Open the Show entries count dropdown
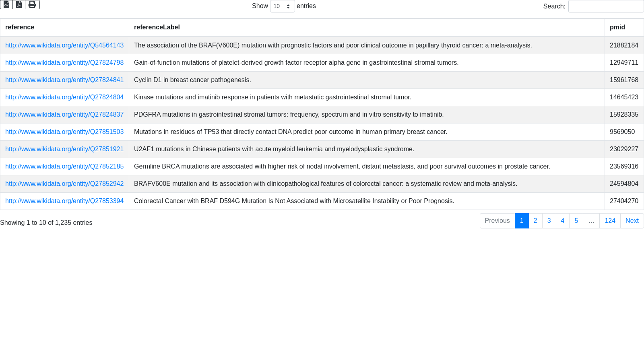This screenshot has width=644, height=362. [x=282, y=6]
